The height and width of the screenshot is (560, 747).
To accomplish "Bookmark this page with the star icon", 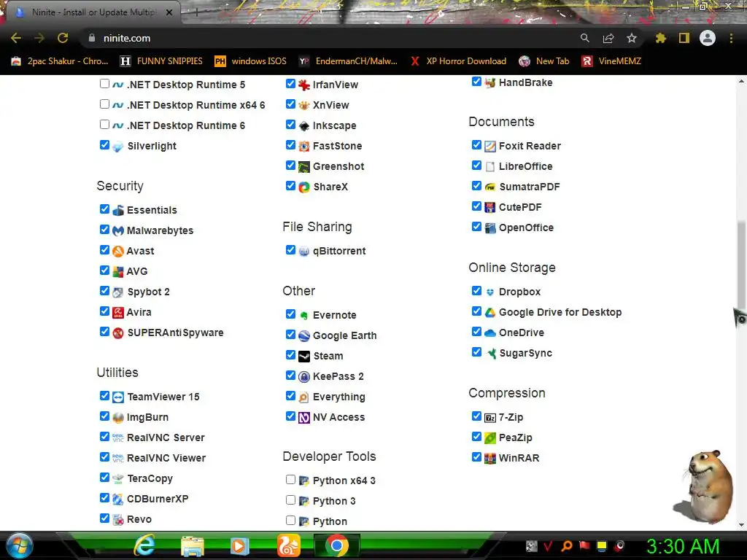I will (x=632, y=38).
